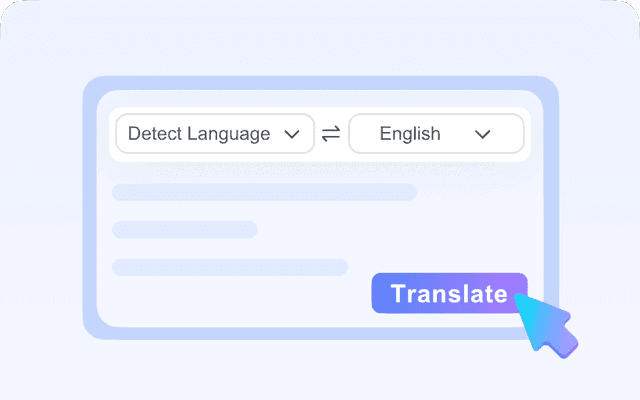Open the English target language dropdown
Image resolution: width=640 pixels, height=400 pixels.
436,133
